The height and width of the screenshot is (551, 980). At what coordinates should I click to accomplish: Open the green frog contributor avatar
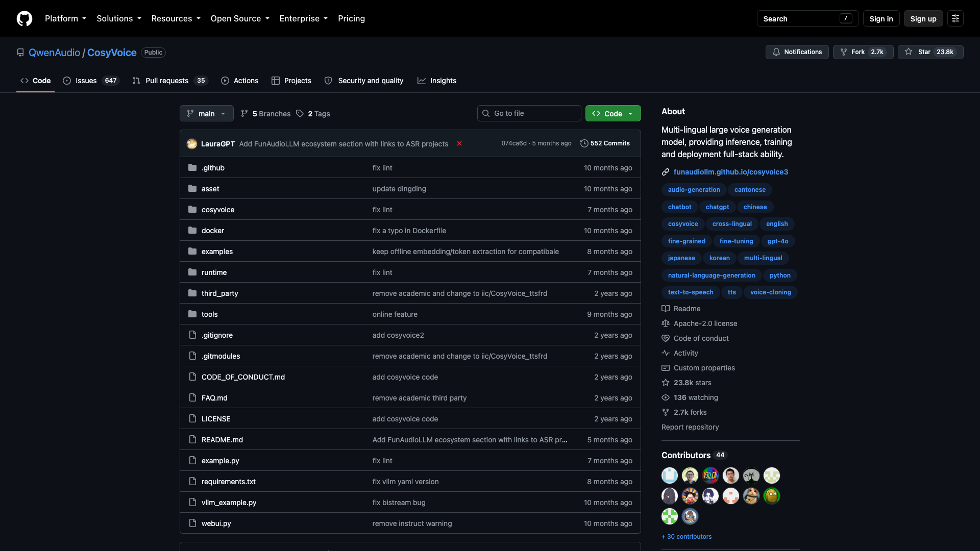point(772,496)
